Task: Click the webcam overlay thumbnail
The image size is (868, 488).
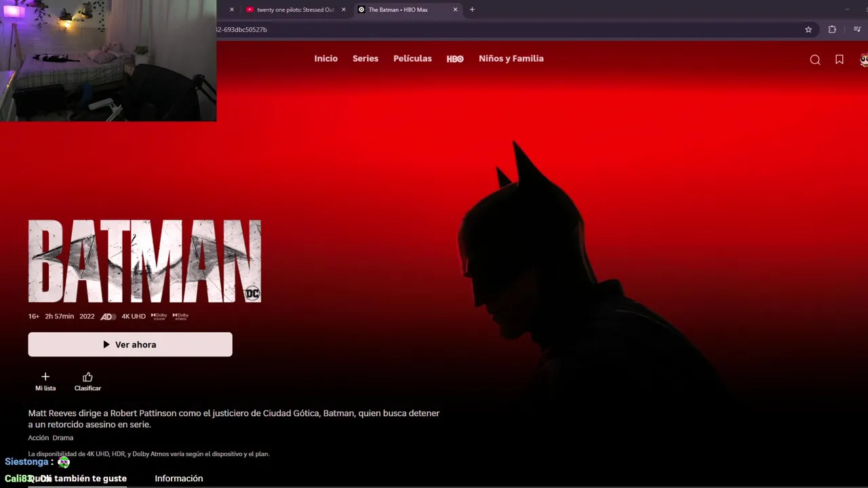Action: click(108, 60)
